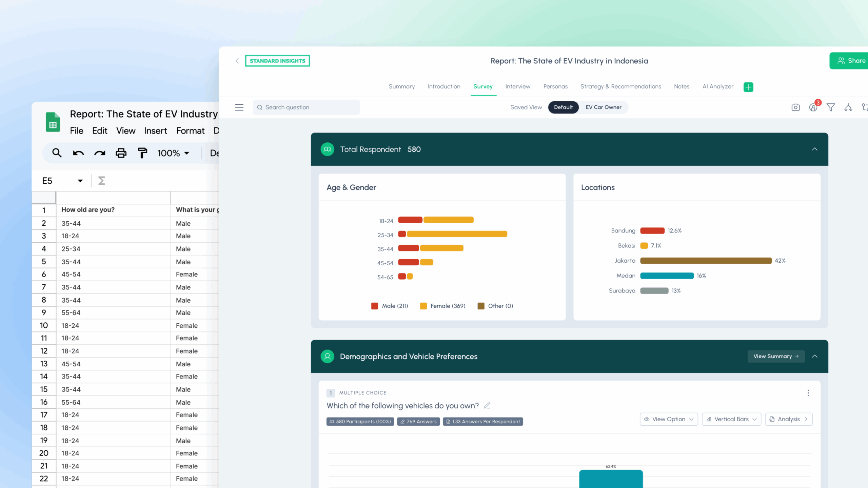Click the hamburger menu icon beside search
Viewport: 868px width, 488px height.
click(239, 107)
